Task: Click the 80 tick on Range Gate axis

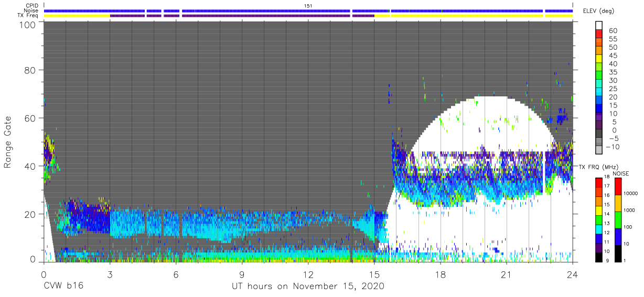Action: click(30, 70)
